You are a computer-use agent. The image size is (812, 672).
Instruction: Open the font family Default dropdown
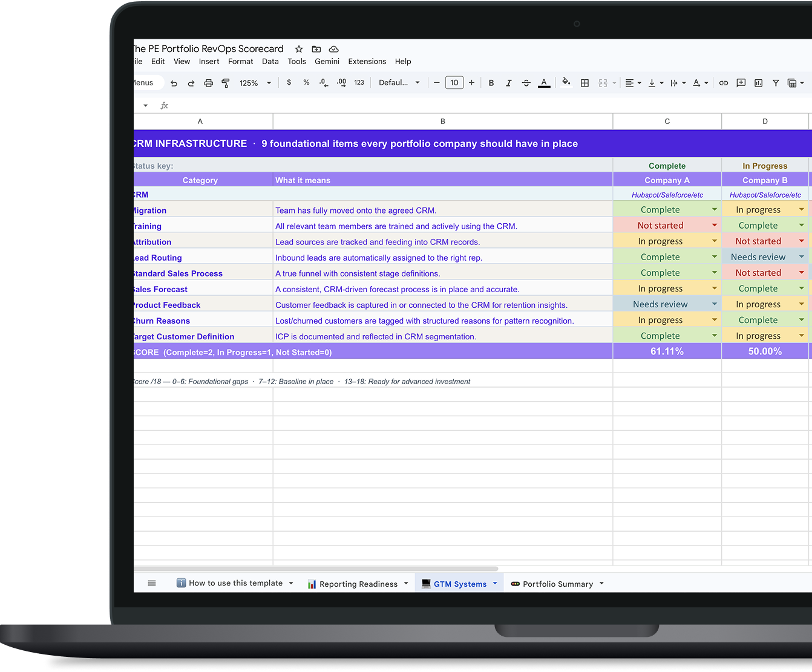399,83
